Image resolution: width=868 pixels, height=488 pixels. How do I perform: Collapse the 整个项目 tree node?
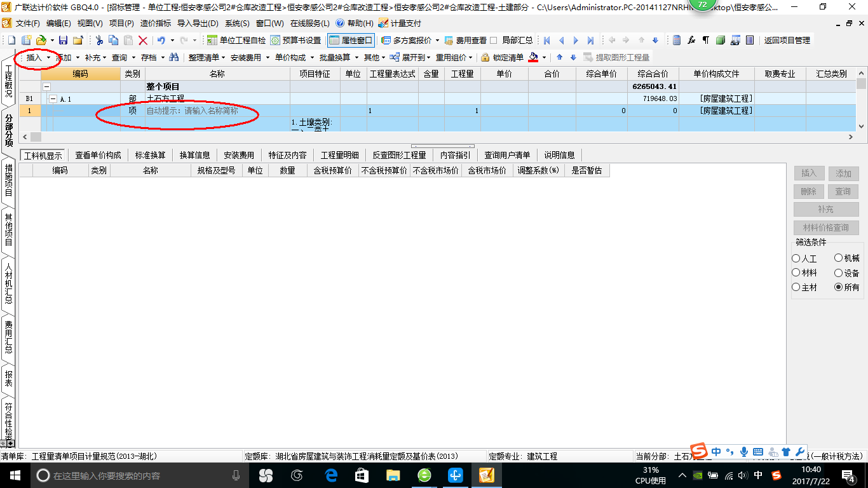click(46, 86)
